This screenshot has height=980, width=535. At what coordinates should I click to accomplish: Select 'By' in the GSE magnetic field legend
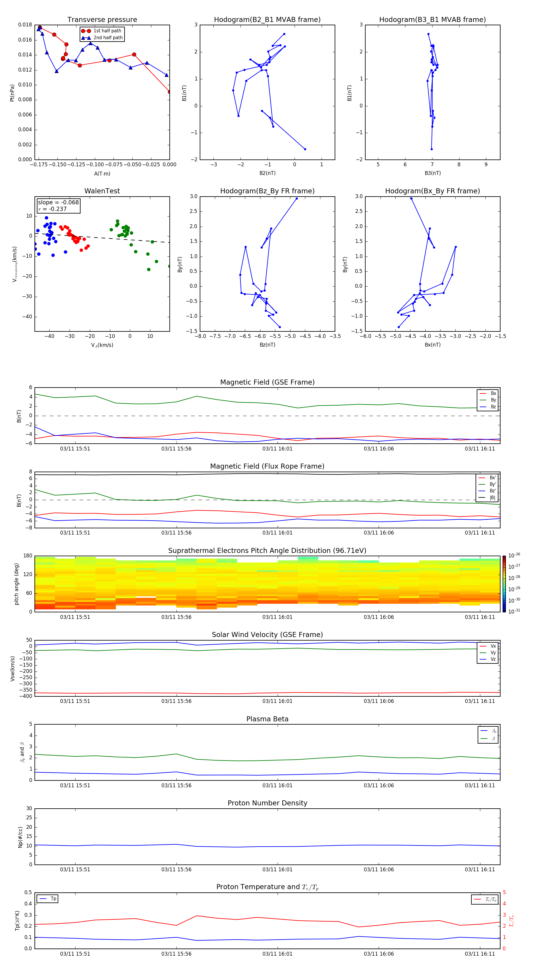(488, 400)
